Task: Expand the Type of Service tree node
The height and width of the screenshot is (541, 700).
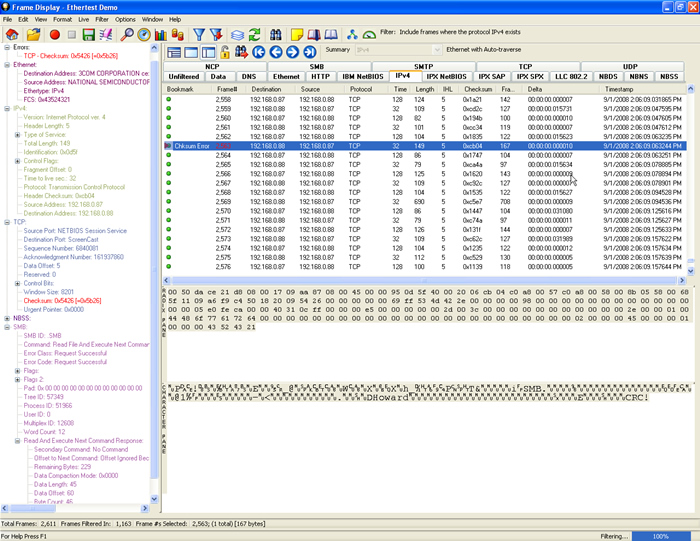Action: pos(18,135)
